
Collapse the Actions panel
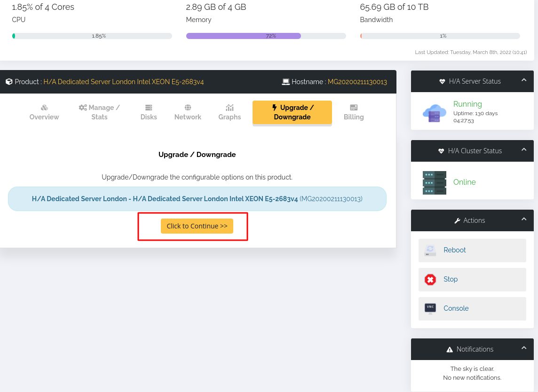523,219
